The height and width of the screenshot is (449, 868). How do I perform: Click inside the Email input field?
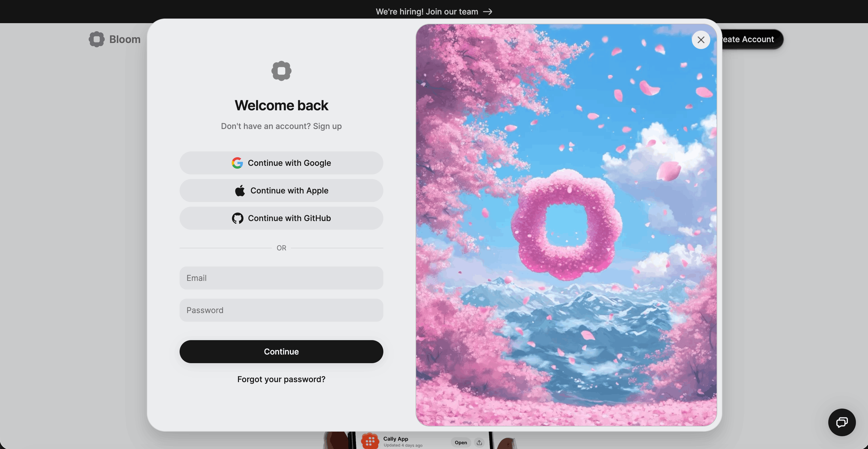281,278
